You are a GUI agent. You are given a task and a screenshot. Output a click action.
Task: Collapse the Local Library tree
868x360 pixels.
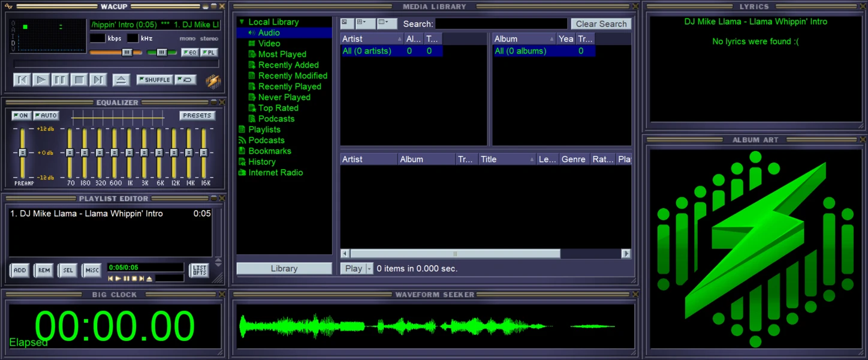(x=242, y=22)
